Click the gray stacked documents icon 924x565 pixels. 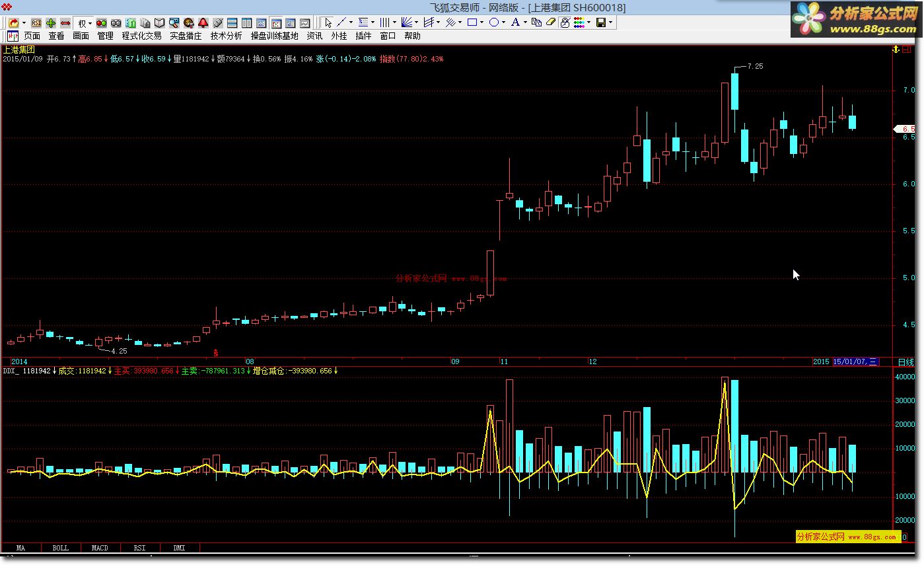tap(145, 22)
